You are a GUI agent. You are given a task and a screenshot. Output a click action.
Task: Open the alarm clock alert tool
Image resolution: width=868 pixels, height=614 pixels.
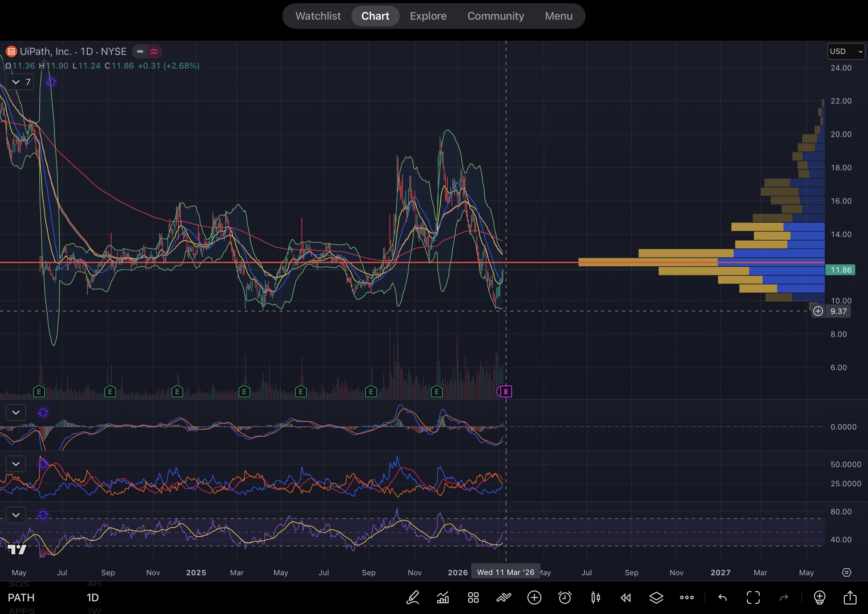(x=565, y=597)
